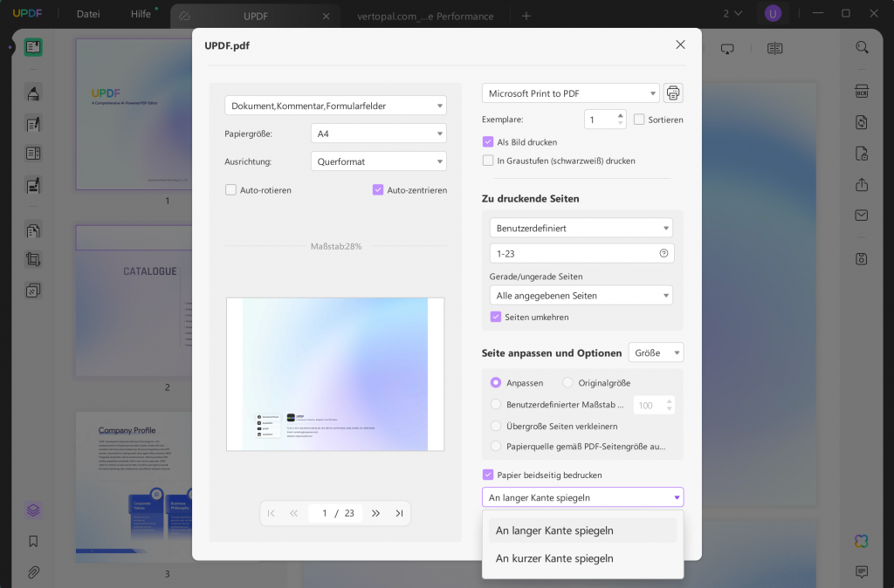894x588 pixels.
Task: Click the 1-23 page range field
Action: tap(581, 254)
